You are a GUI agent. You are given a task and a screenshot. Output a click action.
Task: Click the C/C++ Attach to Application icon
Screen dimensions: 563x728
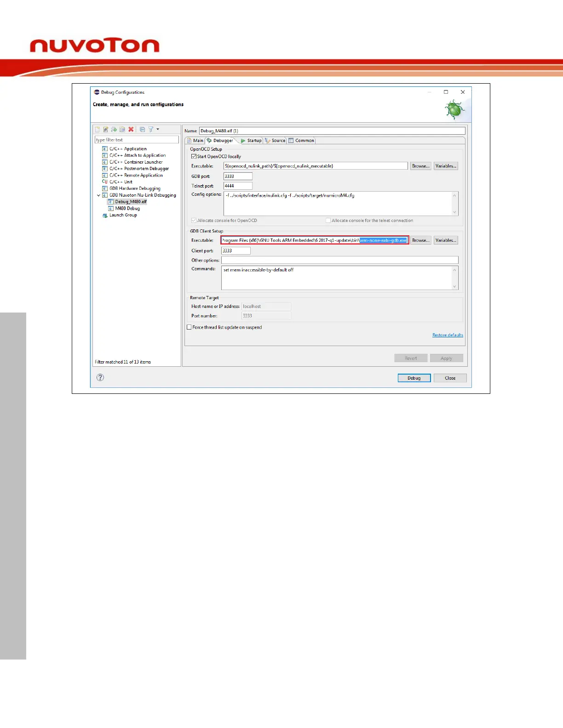point(105,155)
